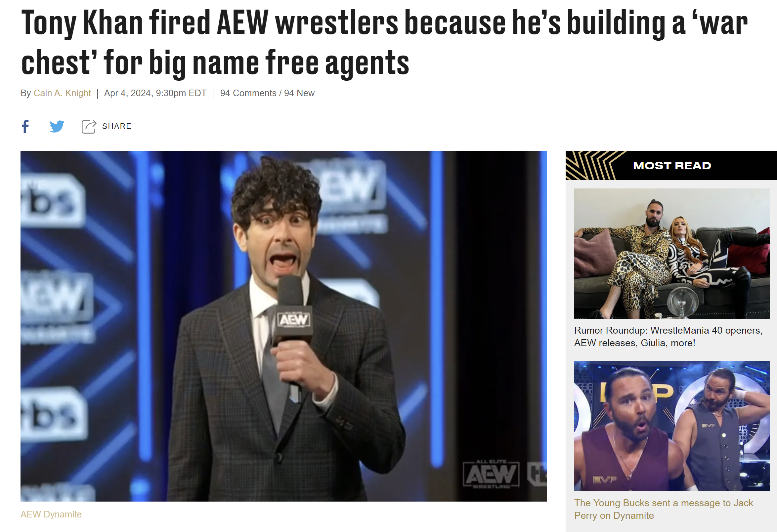The image size is (777, 532).
Task: Open the Young Bucks thumbnail image
Action: point(672,426)
